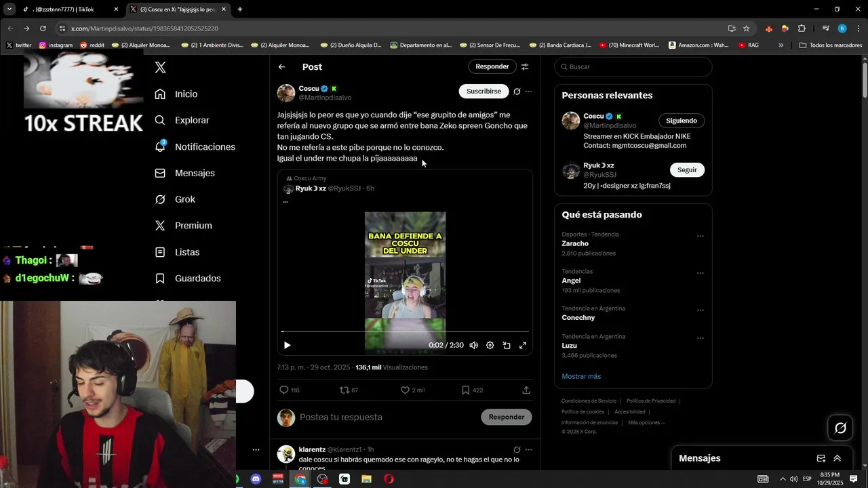Viewport: 868px width, 488px height.
Task: Open Inicio in the X sidebar
Action: click(x=176, y=94)
